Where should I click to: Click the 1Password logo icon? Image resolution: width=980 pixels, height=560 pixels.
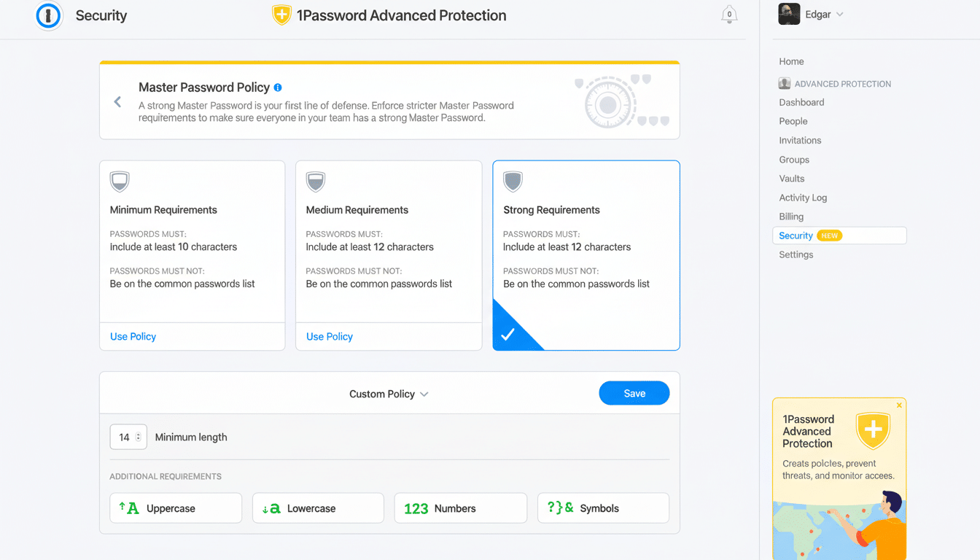[48, 16]
